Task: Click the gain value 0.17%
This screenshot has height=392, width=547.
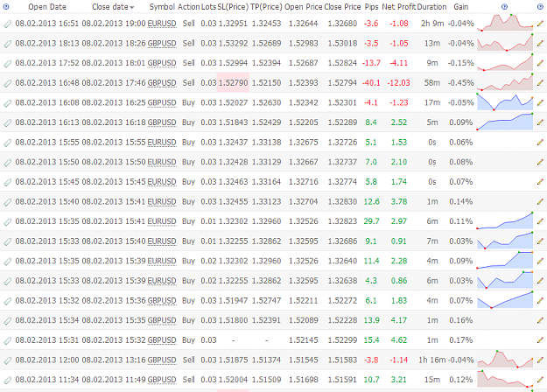Action: click(461, 340)
